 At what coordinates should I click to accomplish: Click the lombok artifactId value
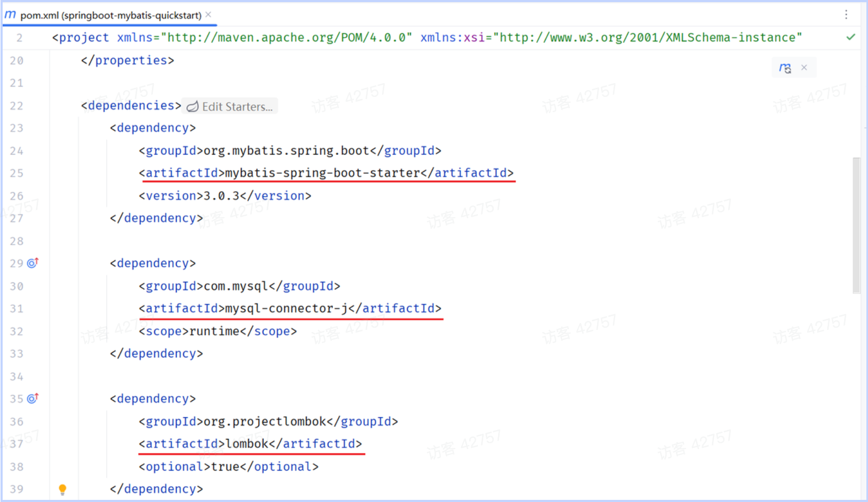tap(247, 444)
